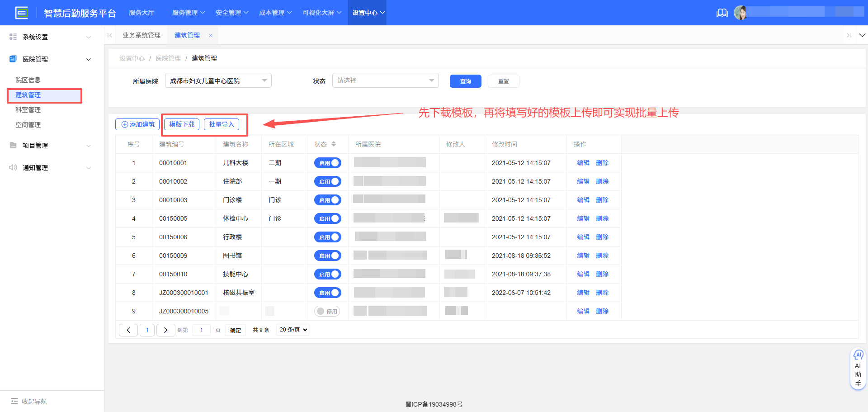Open the 状态 请选择 dropdown
This screenshot has width=868, height=412.
[x=385, y=81]
